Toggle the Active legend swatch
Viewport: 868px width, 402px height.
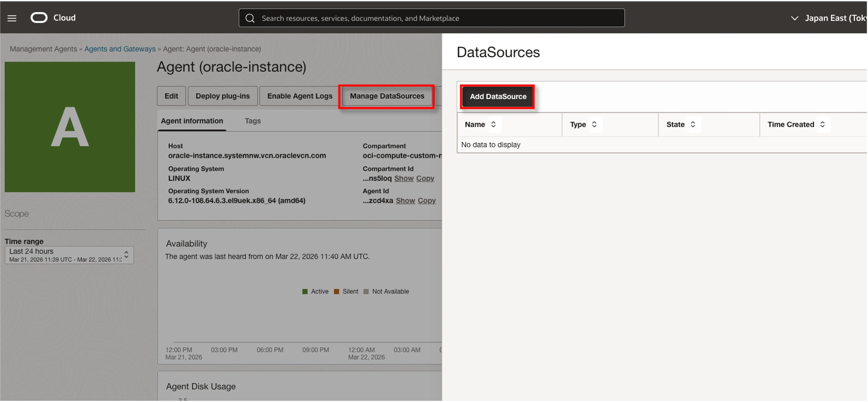(305, 291)
